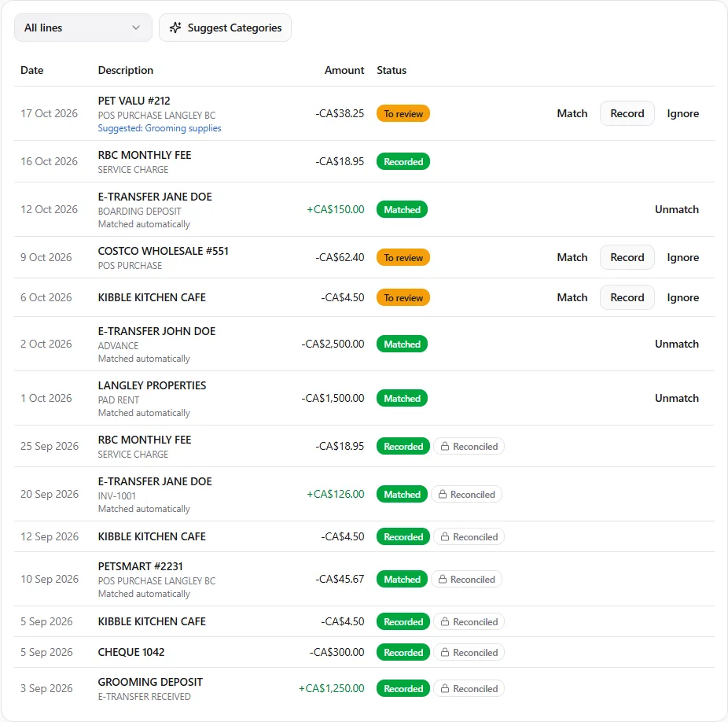This screenshot has width=728, height=722.
Task: Click Match for COSTCO WHOLESALE #551
Action: coord(572,257)
